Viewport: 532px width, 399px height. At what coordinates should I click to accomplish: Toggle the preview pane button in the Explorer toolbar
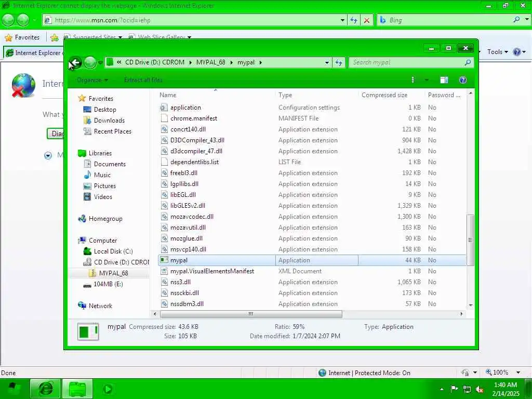(x=444, y=80)
